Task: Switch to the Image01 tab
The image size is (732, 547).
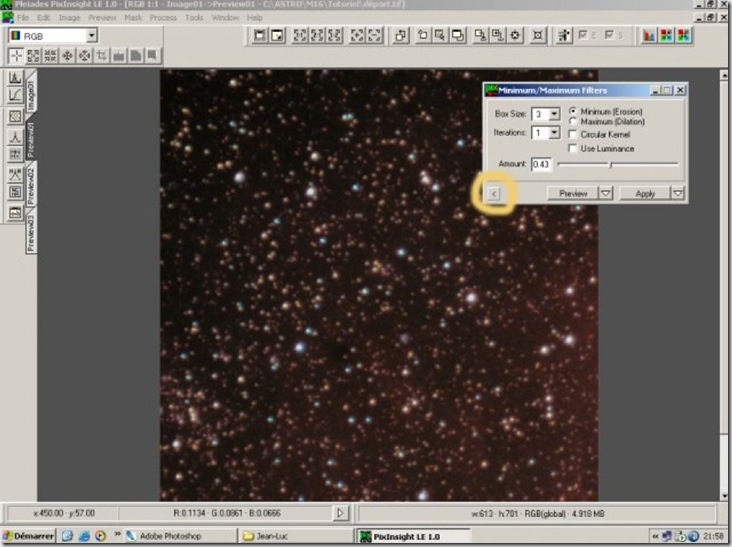Action: tap(31, 95)
